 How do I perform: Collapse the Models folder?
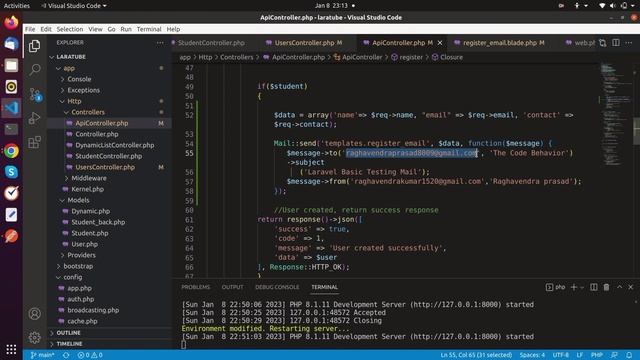tap(78, 200)
